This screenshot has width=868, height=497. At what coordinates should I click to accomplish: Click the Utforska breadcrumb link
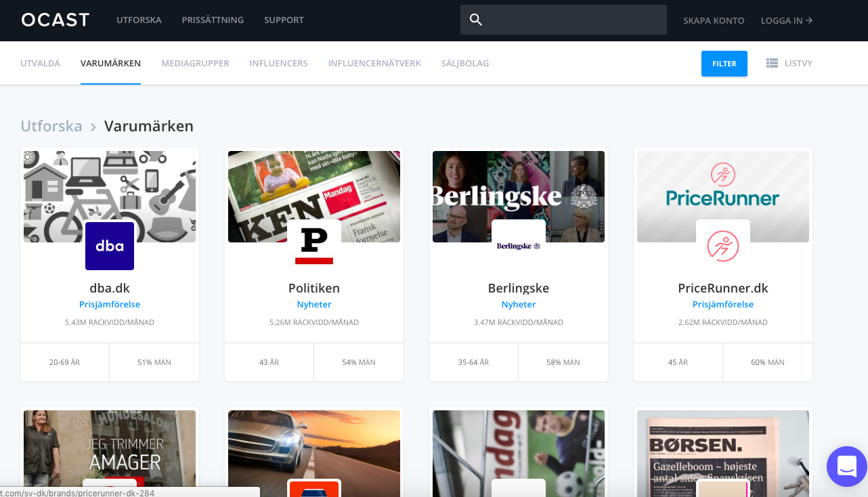[51, 126]
